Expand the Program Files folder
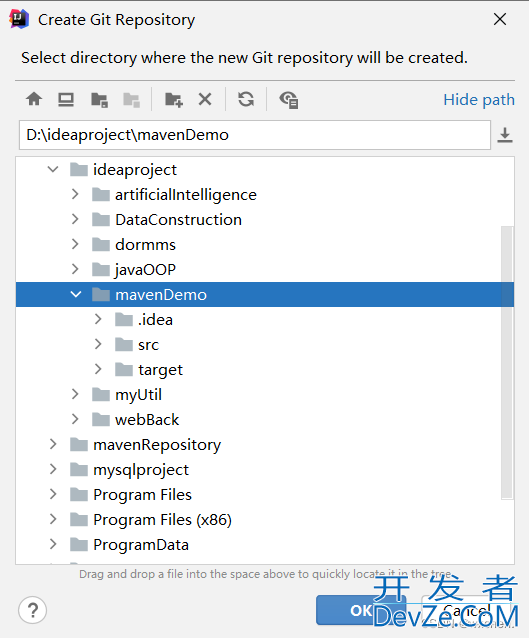 [53, 494]
